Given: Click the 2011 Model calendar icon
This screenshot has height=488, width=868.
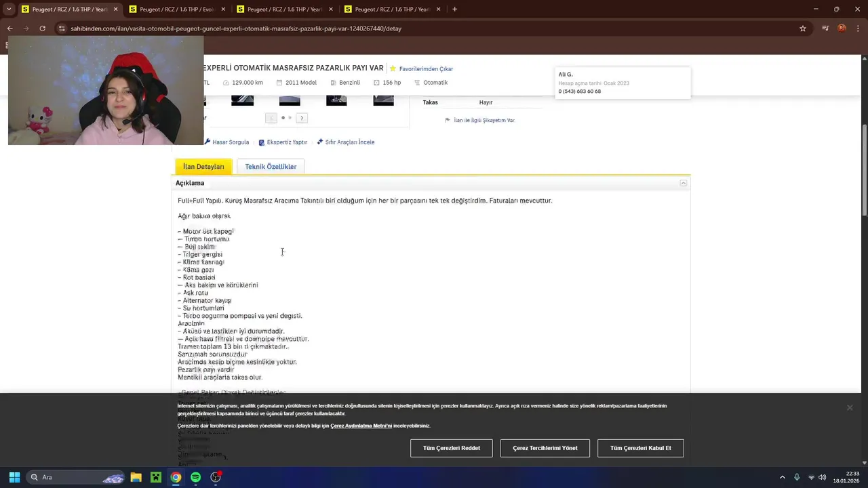Looking at the screenshot, I should [x=279, y=83].
